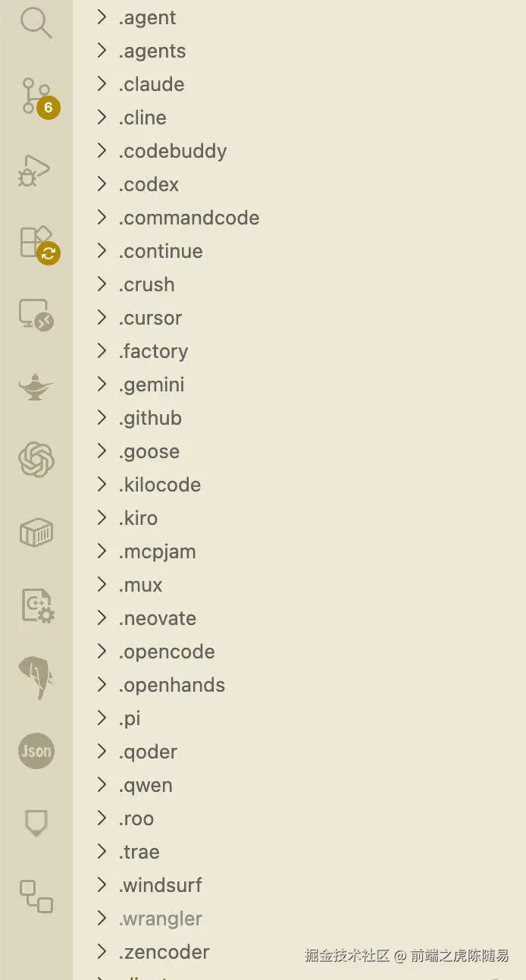
Task: Open the Search view in activity bar
Action: click(x=36, y=23)
